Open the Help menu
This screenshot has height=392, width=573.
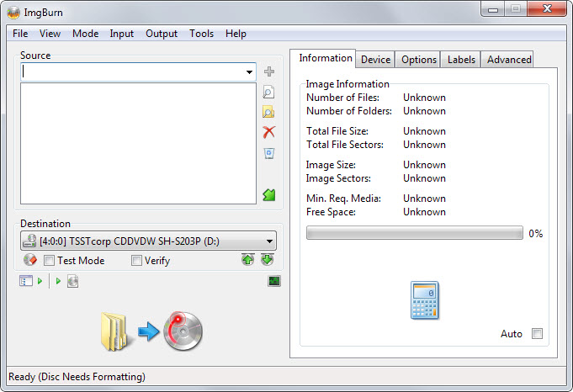pyautogui.click(x=236, y=34)
